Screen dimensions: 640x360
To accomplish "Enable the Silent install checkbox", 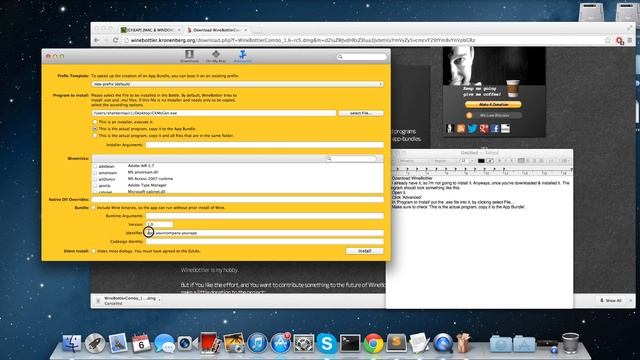I will tap(93, 251).
